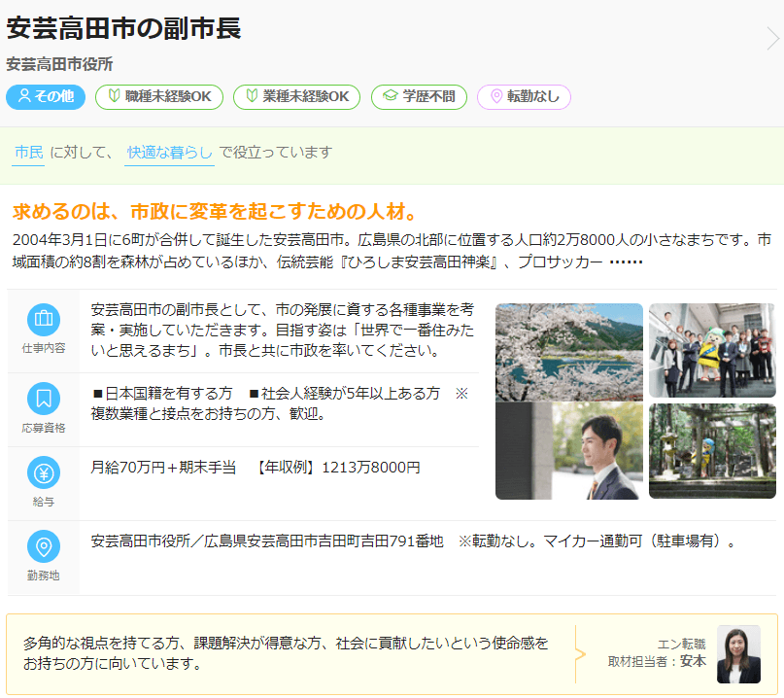The image size is (784, 698).
Task: Open the shrine stone lantern photo
Action: point(712,451)
